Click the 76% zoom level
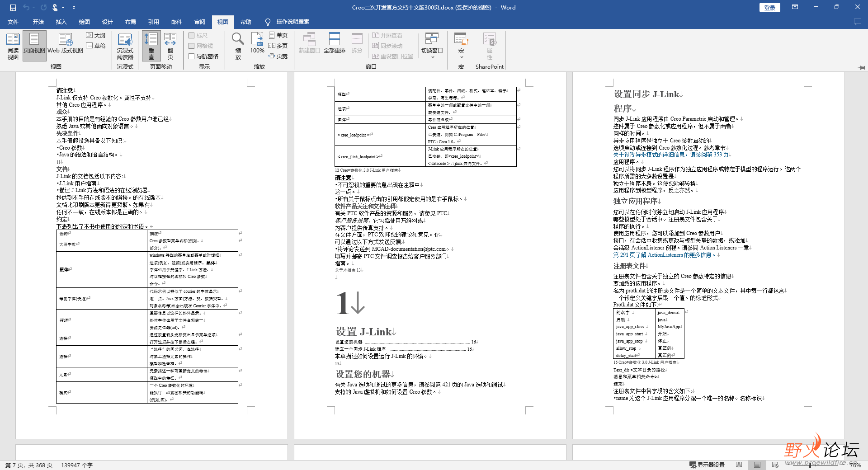Image resolution: width=868 pixels, height=470 pixels. [855, 465]
